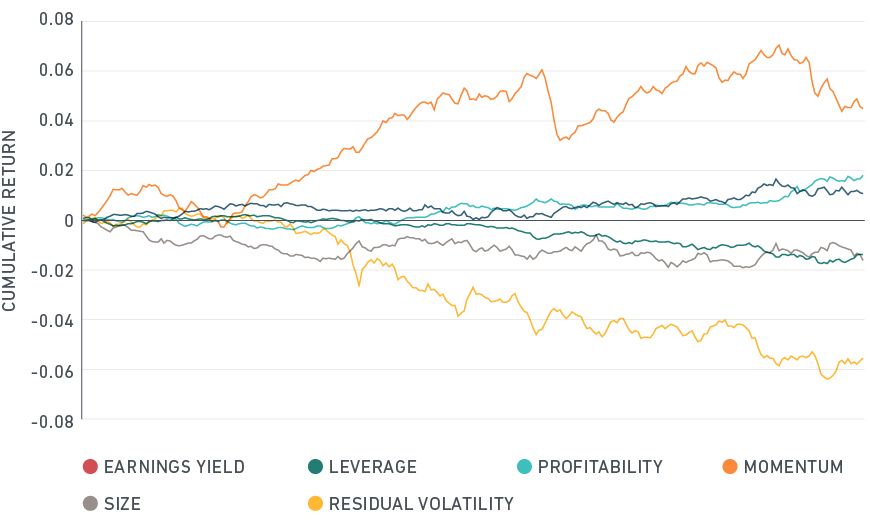The height and width of the screenshot is (529, 870).
Task: Toggle the LEVERAGE series label
Action: click(373, 467)
